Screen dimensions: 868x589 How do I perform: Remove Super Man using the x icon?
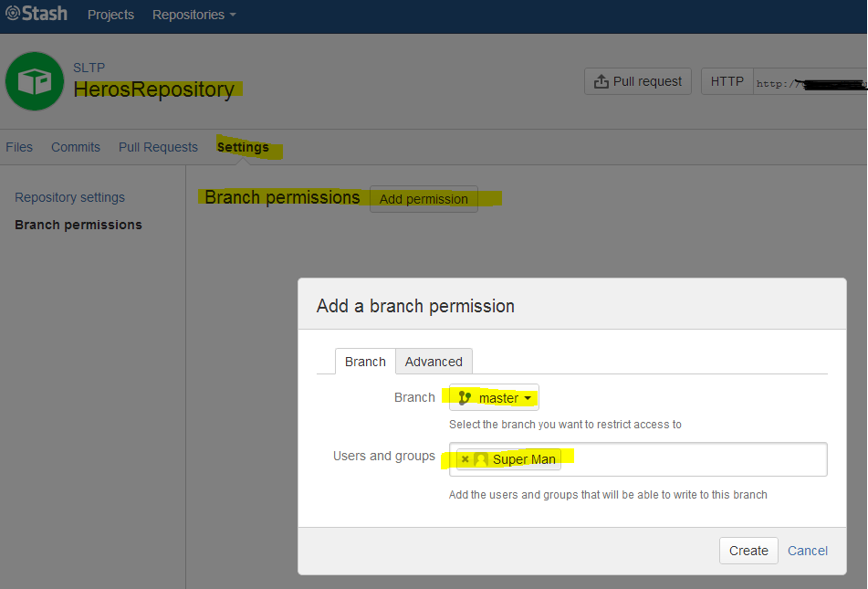pyautogui.click(x=465, y=459)
